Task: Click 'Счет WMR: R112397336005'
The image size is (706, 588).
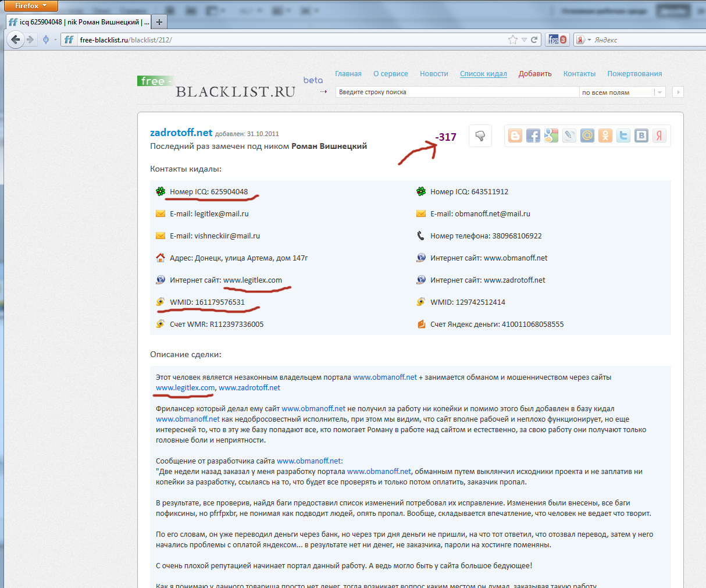Action: 216,325
